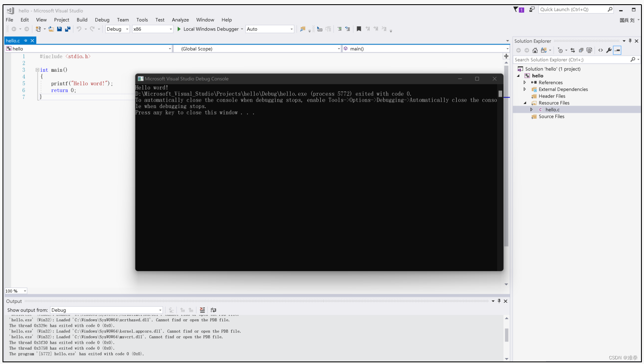The image size is (644, 364).
Task: Click View Code angle brackets icon
Action: (601, 50)
